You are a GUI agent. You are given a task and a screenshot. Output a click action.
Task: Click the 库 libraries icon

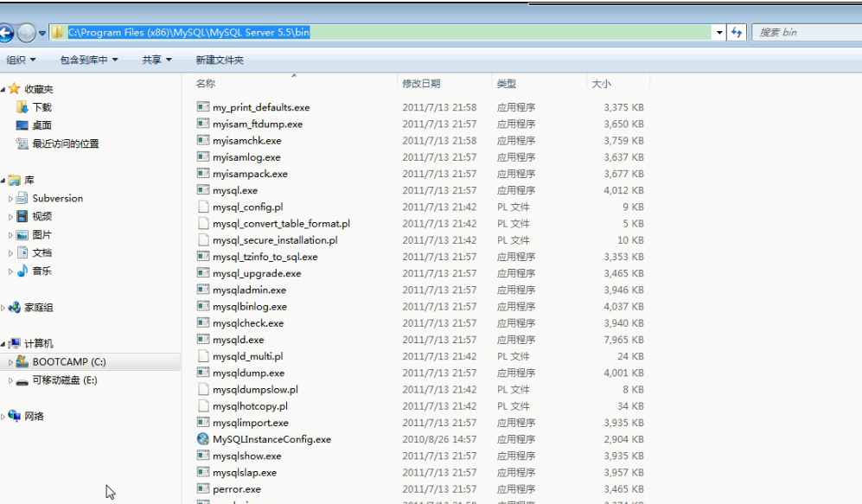click(15, 181)
